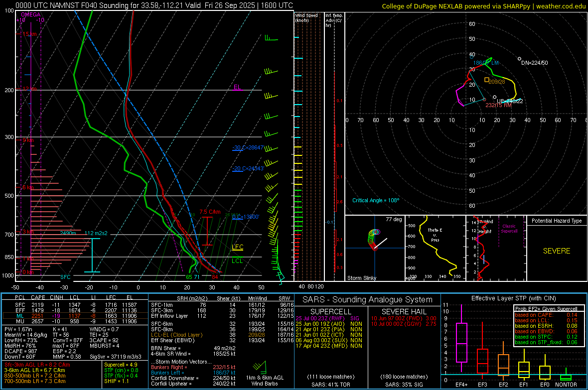Click the green LCL label
The width and height of the screenshot is (588, 390).
point(237,260)
